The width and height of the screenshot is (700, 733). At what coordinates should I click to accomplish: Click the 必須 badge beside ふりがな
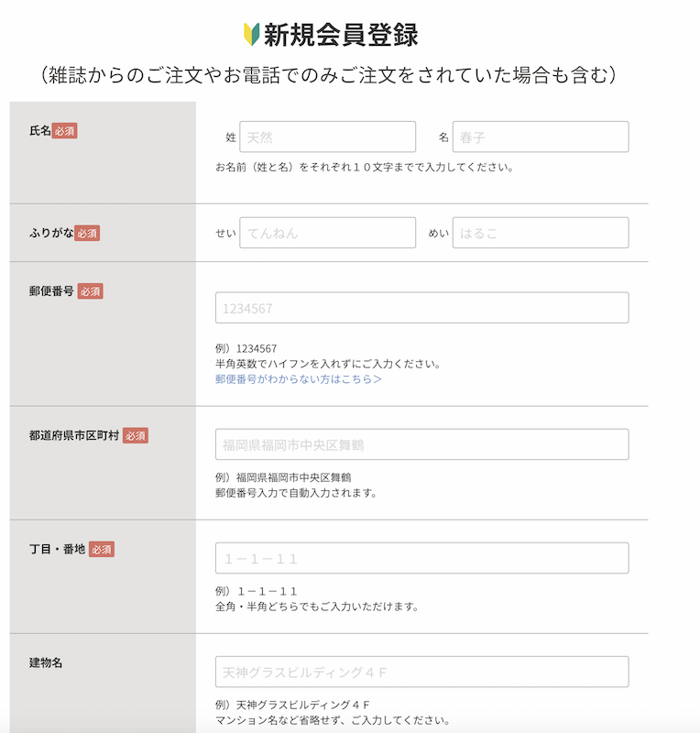point(87,234)
